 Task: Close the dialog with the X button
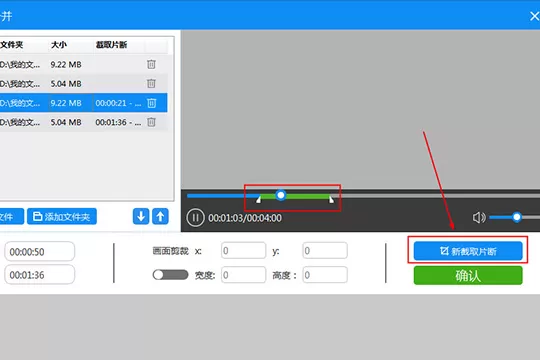(534, 16)
